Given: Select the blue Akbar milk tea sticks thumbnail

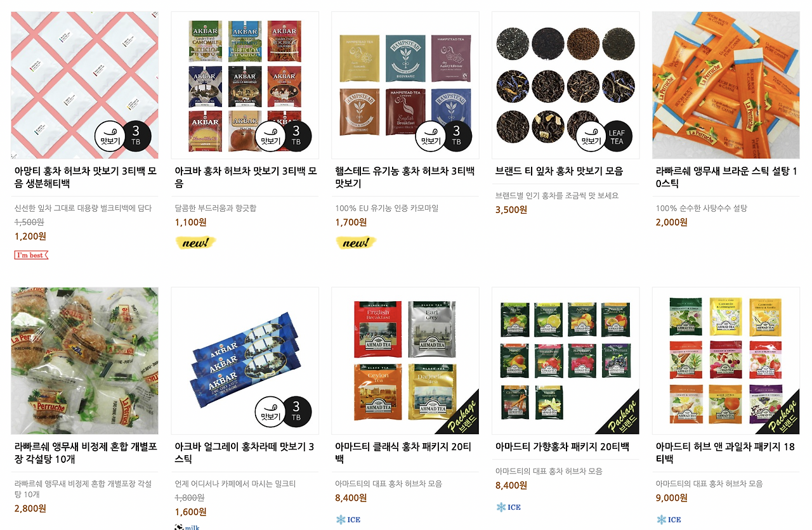Looking at the screenshot, I should 245,361.
